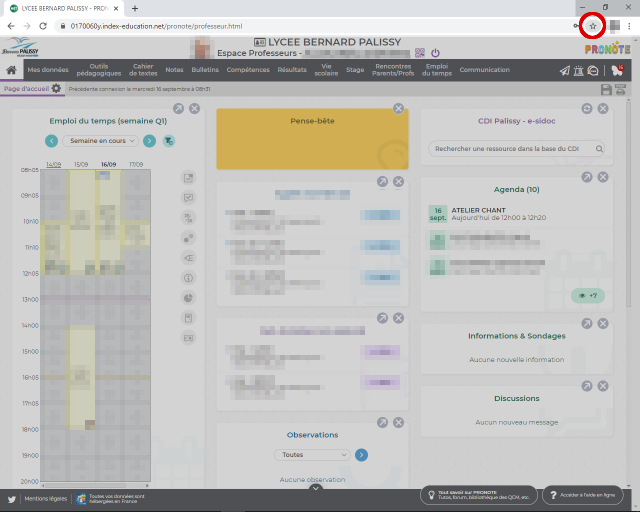Click the power logout icon
The height and width of the screenshot is (512, 640).
(x=435, y=52)
